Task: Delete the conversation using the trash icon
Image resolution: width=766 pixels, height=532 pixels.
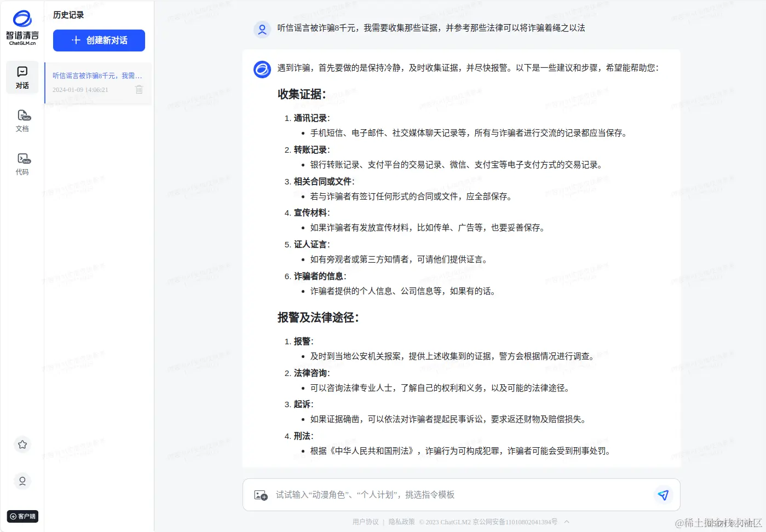Action: pos(139,89)
